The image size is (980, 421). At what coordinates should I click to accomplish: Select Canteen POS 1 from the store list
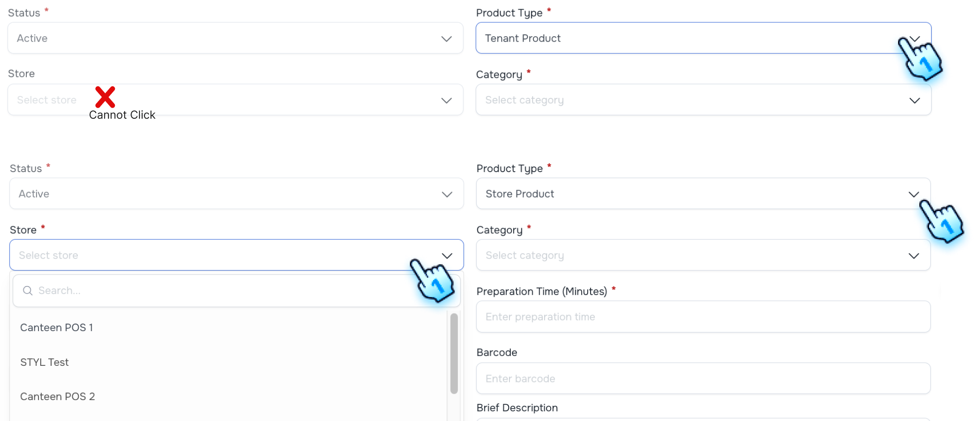pyautogui.click(x=57, y=327)
